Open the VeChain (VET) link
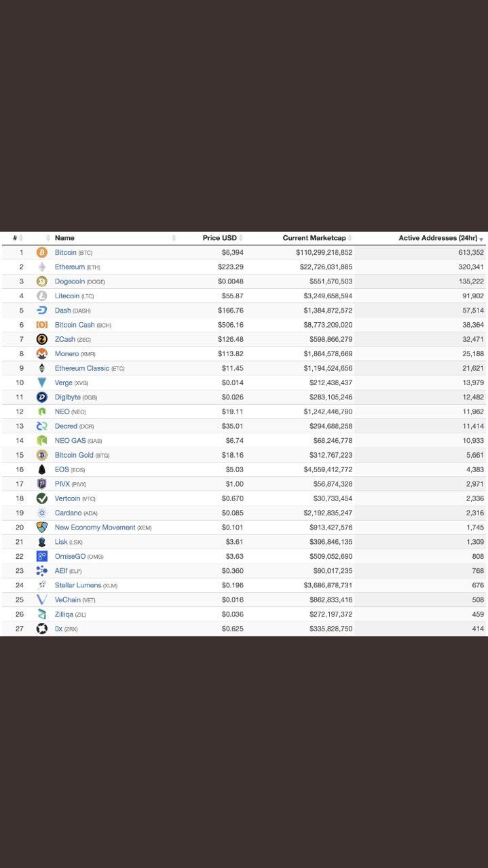The height and width of the screenshot is (868, 488). coord(75,599)
